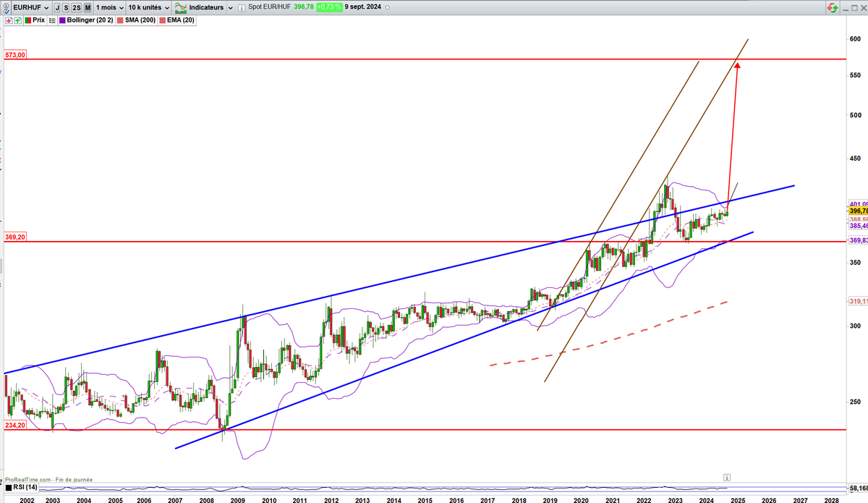Click the SMA (200) color swatch
868x503 pixels.
click(x=120, y=20)
